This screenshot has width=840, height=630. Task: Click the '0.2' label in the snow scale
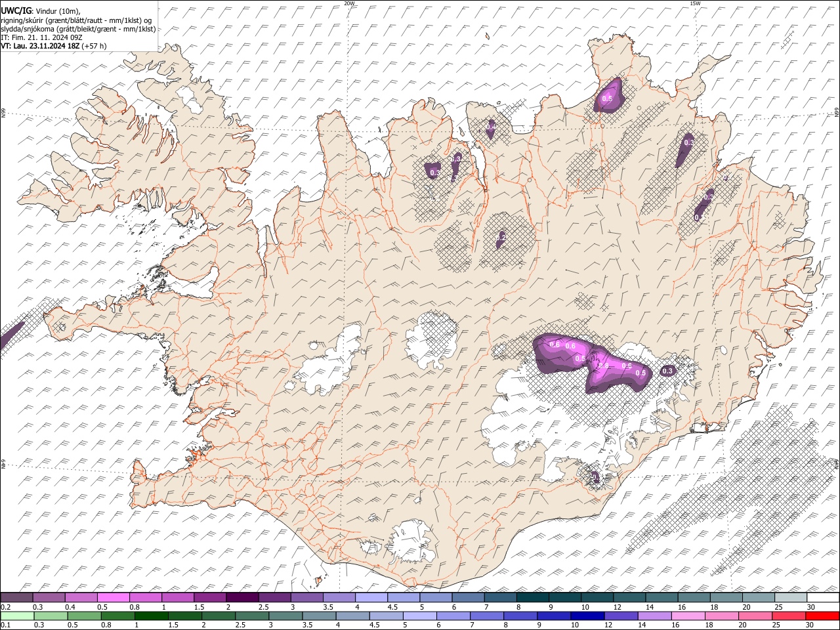click(x=5, y=607)
